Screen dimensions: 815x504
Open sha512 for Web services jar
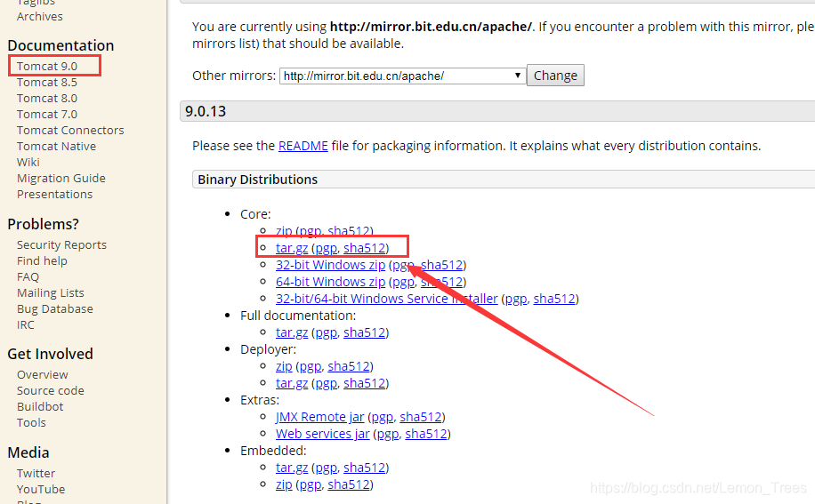coord(425,434)
